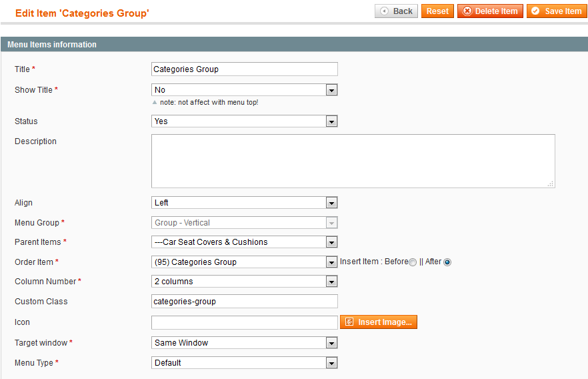Image resolution: width=588 pixels, height=379 pixels.
Task: Select the After radio button
Action: [x=447, y=262]
